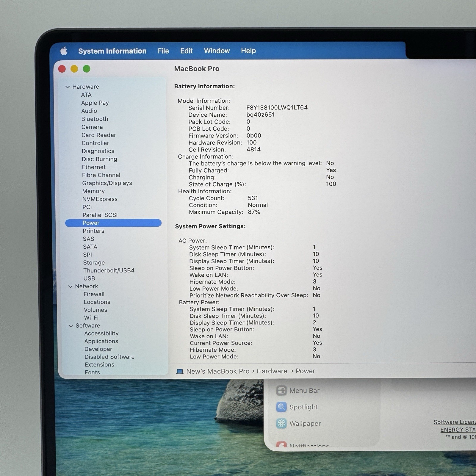Select Printers in sidebar
The image size is (476, 476).
93,231
